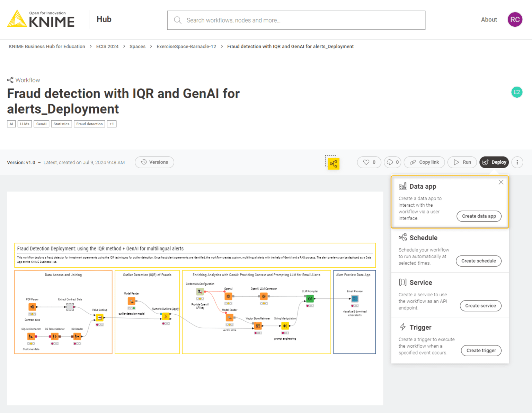Click the OpenAI Authenticator node
Screen dimensions: 532x413
(228, 296)
